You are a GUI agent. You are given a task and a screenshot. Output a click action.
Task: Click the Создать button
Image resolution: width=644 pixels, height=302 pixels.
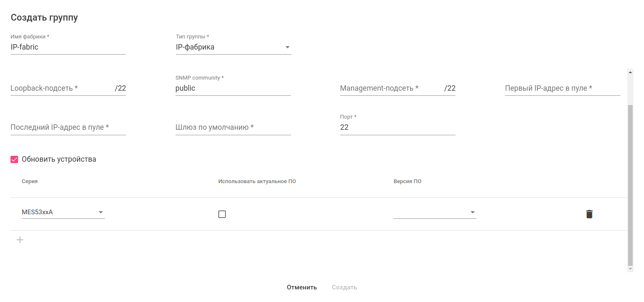344,287
